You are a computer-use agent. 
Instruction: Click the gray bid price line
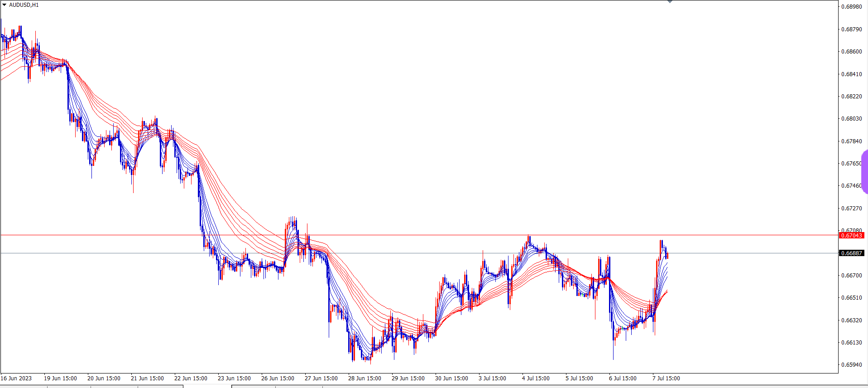(408, 253)
